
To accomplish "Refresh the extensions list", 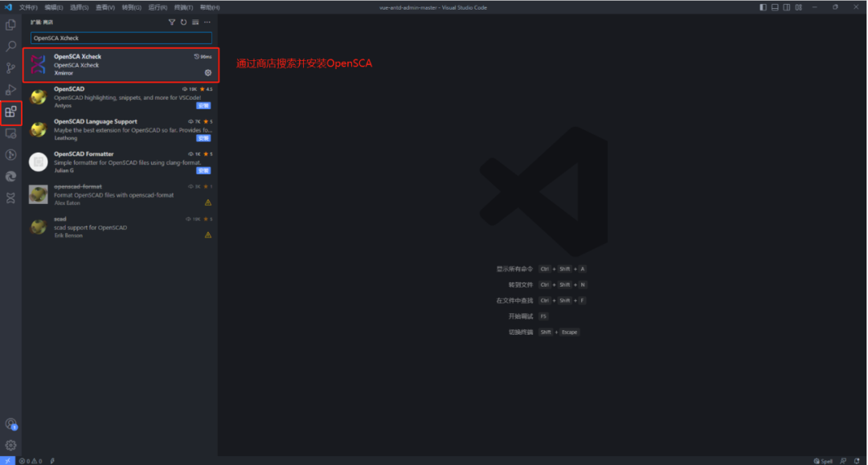I will click(x=183, y=22).
